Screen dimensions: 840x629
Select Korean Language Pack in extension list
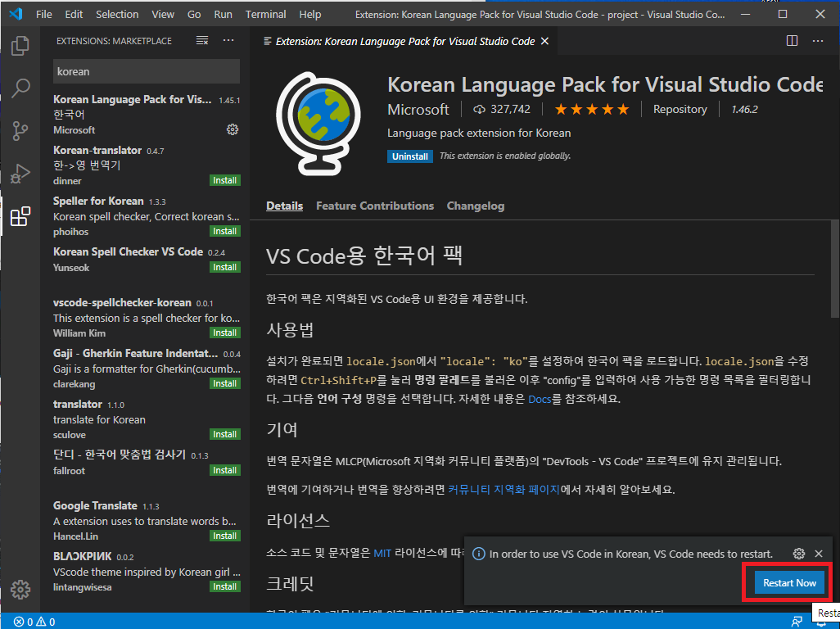click(147, 115)
